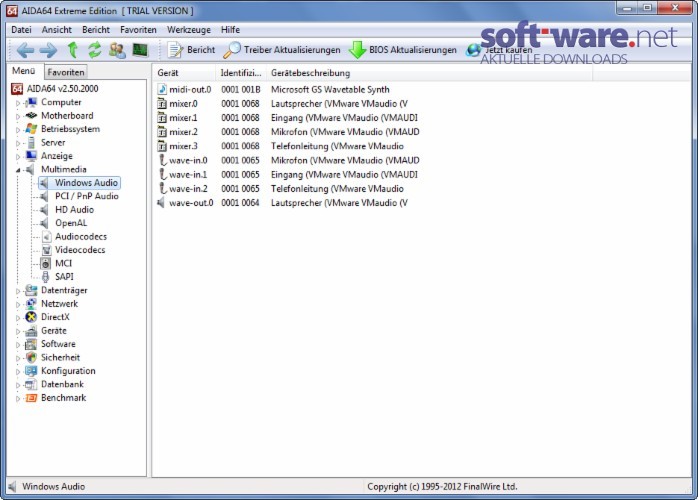Open the users icon in the toolbar

[117, 50]
